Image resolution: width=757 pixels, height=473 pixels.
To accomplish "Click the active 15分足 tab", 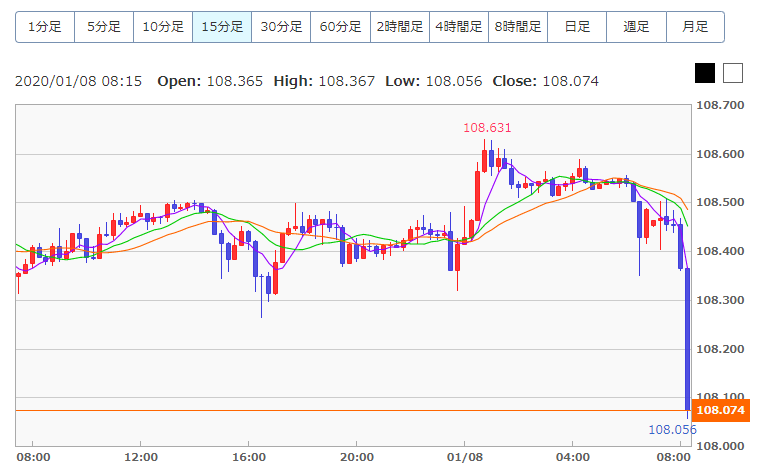I will (222, 27).
